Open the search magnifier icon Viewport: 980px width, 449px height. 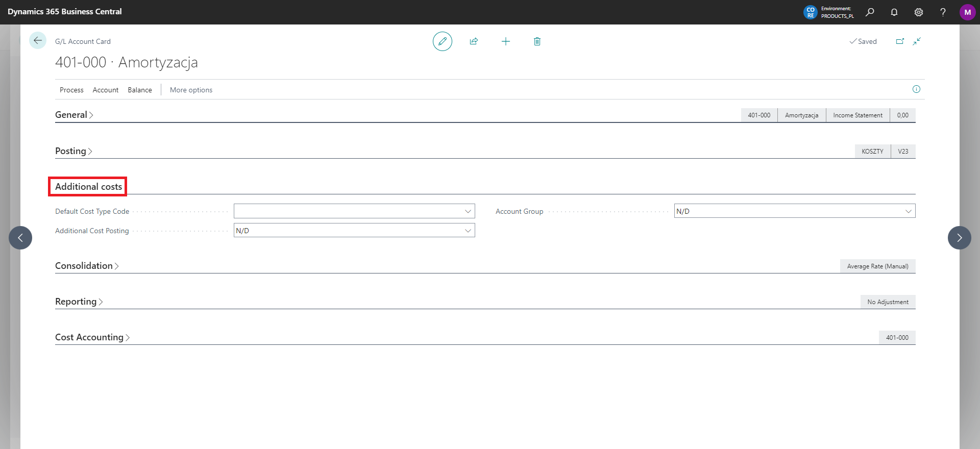pos(870,12)
